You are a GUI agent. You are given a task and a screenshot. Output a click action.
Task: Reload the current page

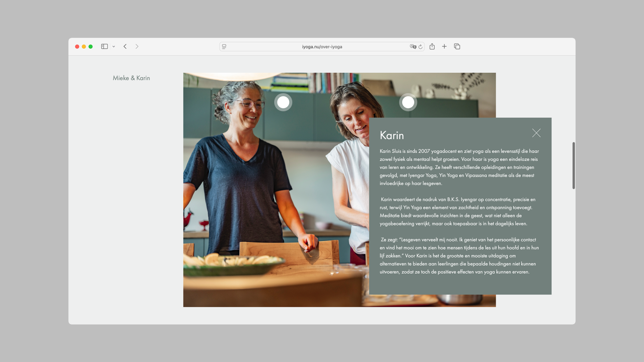click(420, 47)
